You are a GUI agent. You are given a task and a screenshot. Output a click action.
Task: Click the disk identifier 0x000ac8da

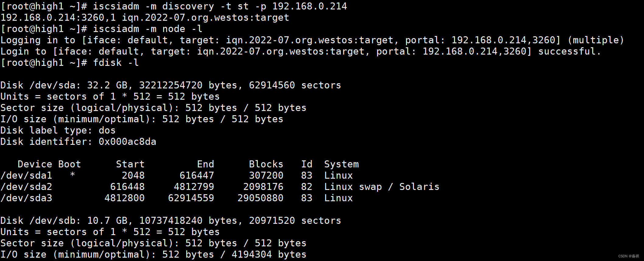coord(127,142)
